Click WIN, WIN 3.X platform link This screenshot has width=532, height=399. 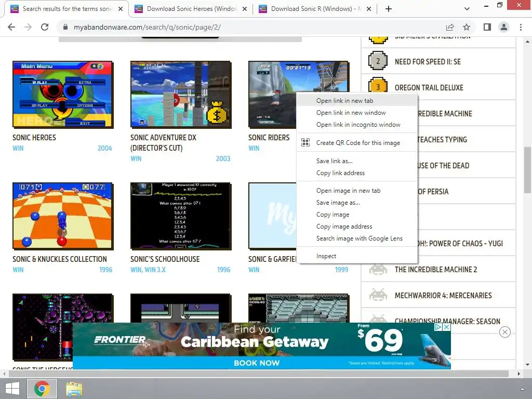point(148,270)
